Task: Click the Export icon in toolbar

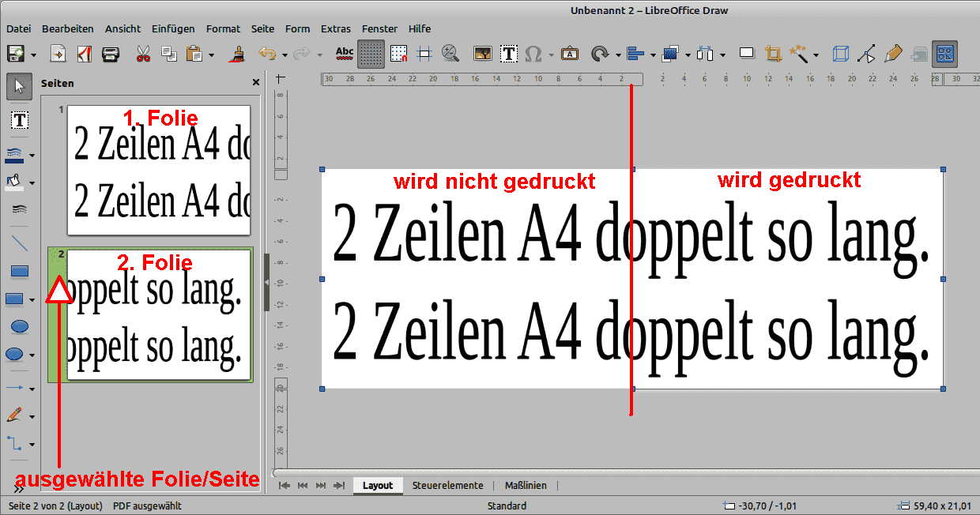Action: (x=58, y=54)
